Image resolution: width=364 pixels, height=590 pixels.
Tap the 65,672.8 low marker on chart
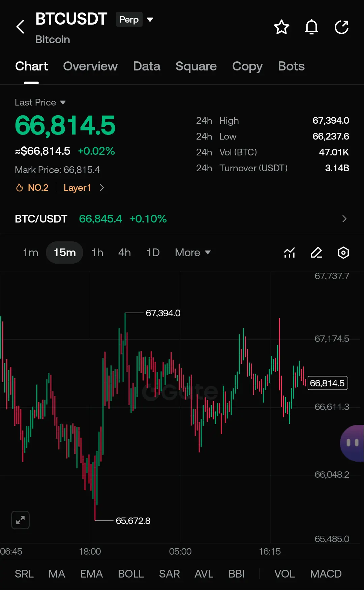click(x=133, y=521)
